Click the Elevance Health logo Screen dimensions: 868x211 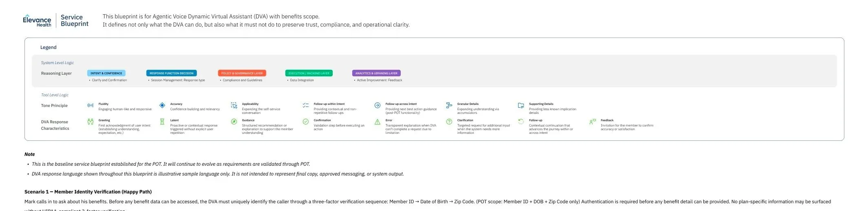point(37,20)
